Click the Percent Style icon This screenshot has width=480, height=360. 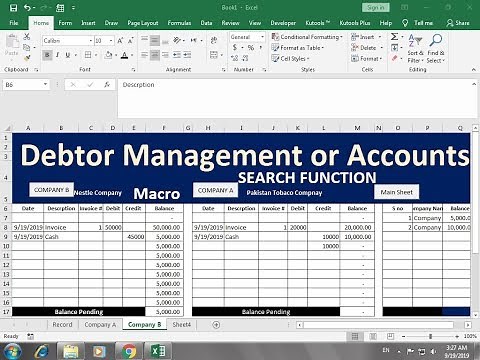251,48
